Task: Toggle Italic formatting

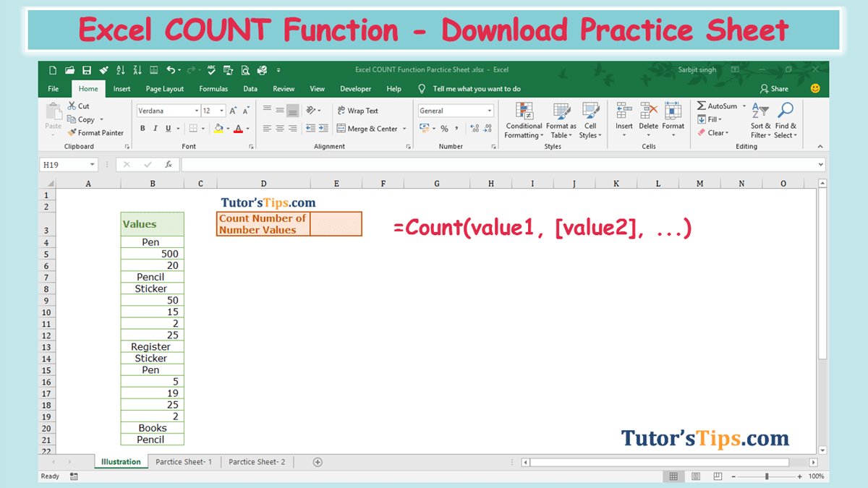Action: click(x=156, y=129)
